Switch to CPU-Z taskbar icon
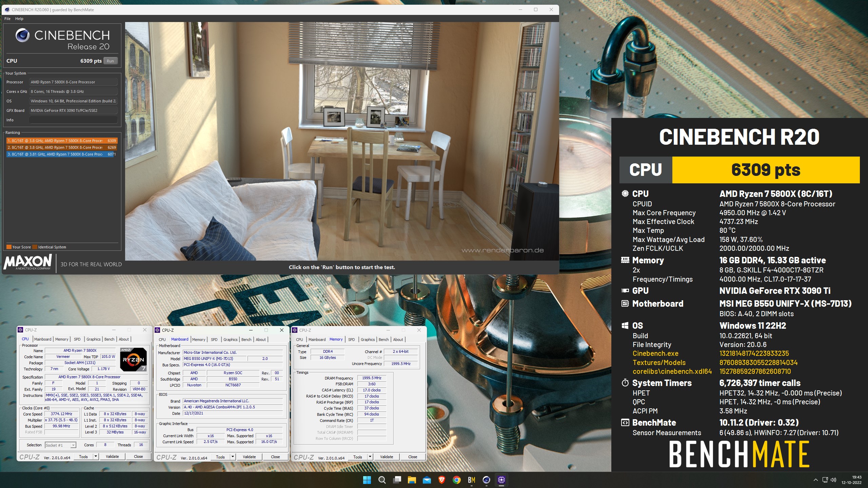The height and width of the screenshot is (488, 868). 501,480
